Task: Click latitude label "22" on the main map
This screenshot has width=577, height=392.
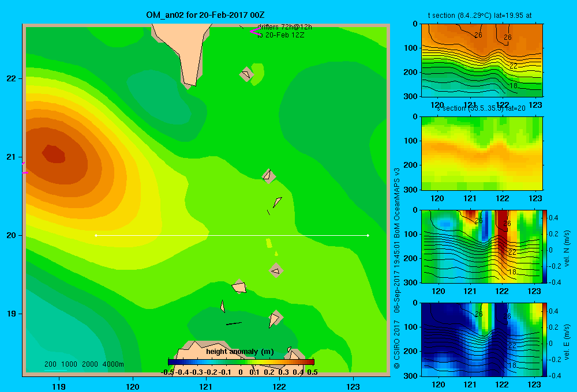Action: pyautogui.click(x=11, y=78)
